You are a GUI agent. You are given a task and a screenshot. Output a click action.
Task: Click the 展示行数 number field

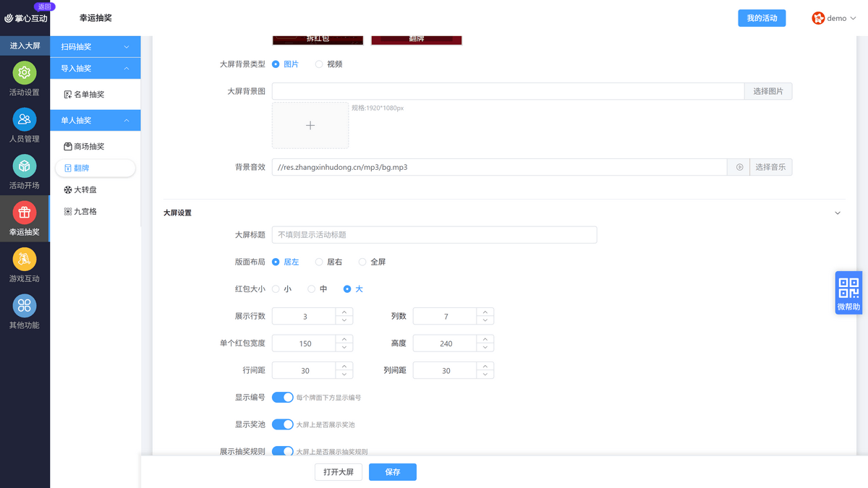point(305,316)
